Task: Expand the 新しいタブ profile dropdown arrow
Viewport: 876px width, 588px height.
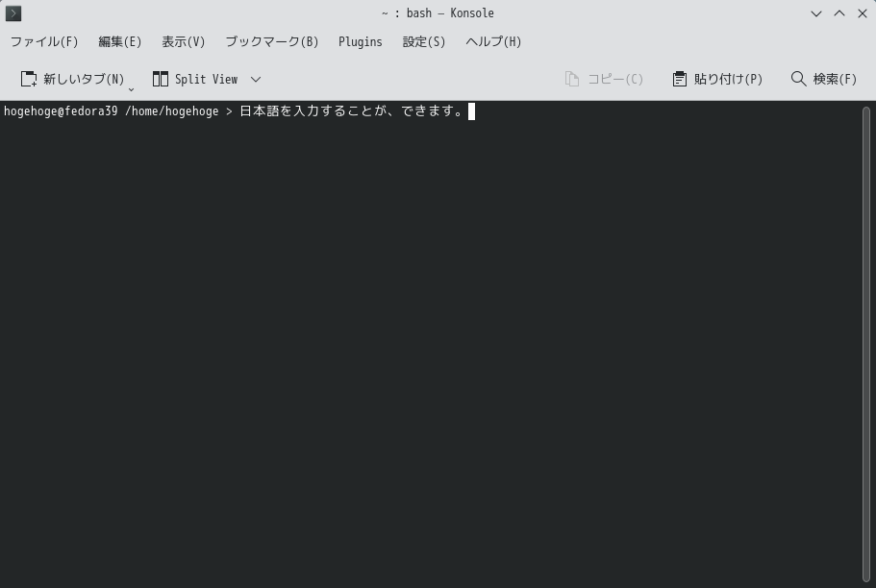Action: (x=132, y=88)
